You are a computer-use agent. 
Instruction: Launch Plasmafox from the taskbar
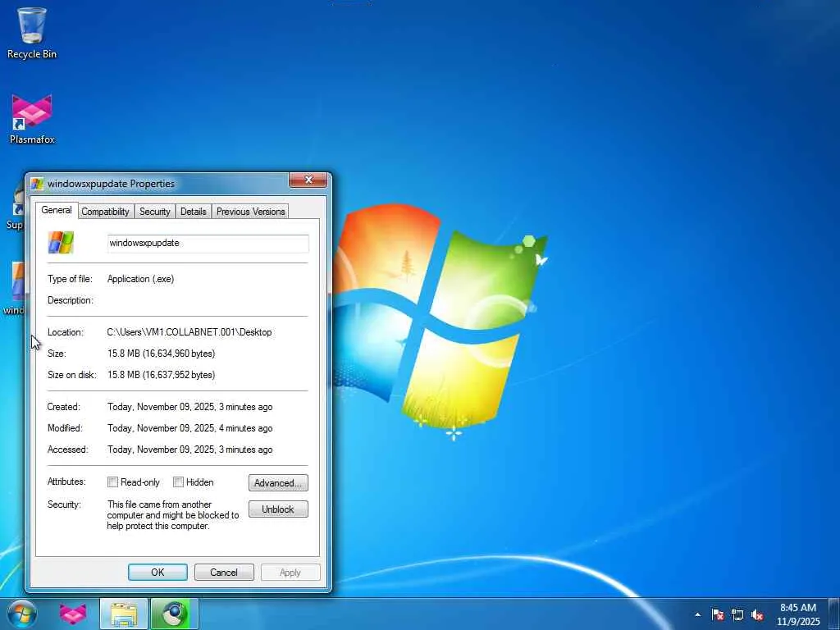(x=72, y=614)
